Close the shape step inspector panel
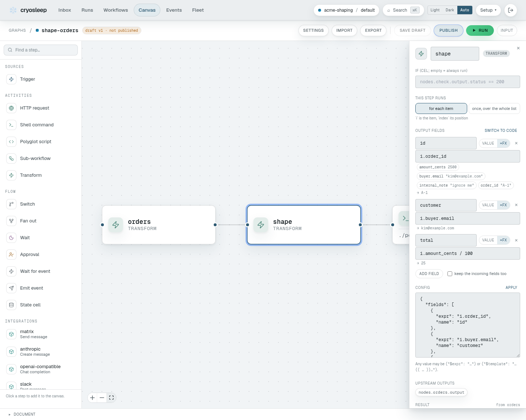Viewport: 526px width, 420px height. (x=518, y=48)
